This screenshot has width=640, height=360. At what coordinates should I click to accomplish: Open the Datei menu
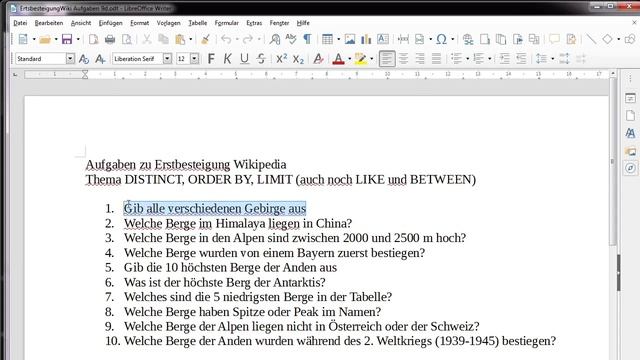[20, 23]
